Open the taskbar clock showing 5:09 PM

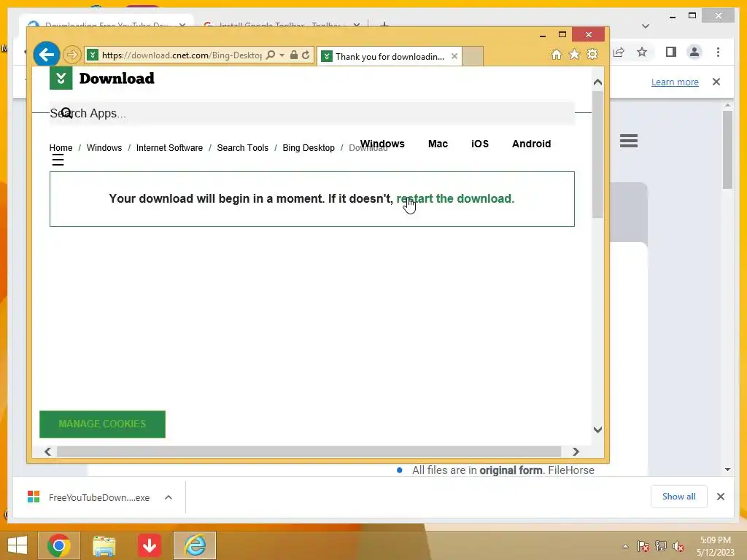tap(716, 546)
